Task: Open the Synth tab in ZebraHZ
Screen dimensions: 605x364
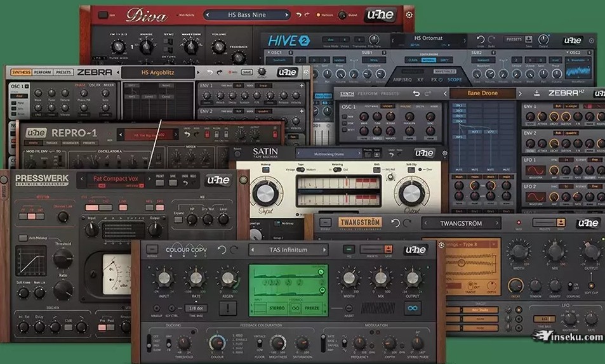Action: [x=347, y=93]
